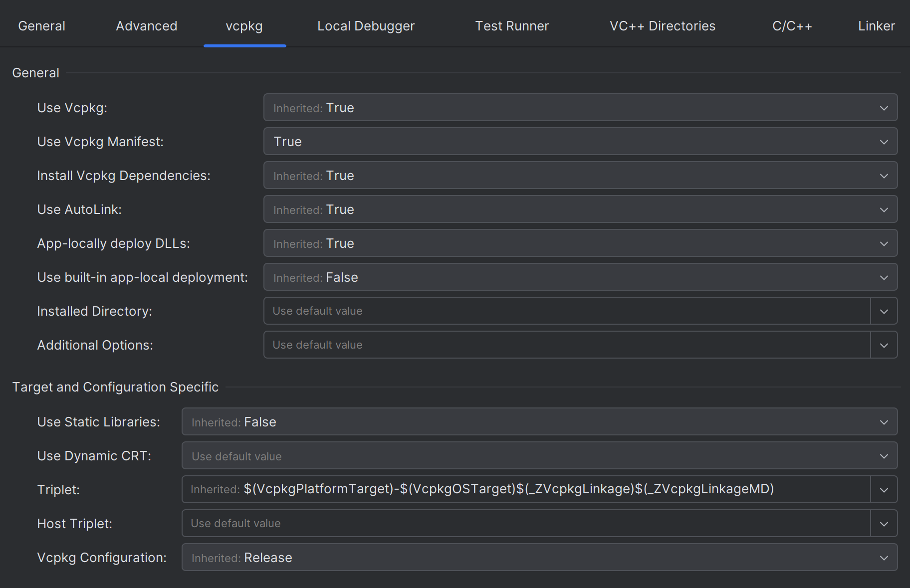Screen dimensions: 910x588
Task: Expand the Additional Options dropdown arrow
Action: (x=884, y=345)
